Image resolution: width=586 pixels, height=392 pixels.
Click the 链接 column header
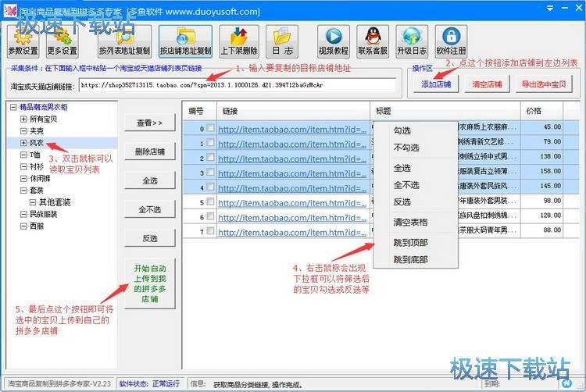click(293, 111)
